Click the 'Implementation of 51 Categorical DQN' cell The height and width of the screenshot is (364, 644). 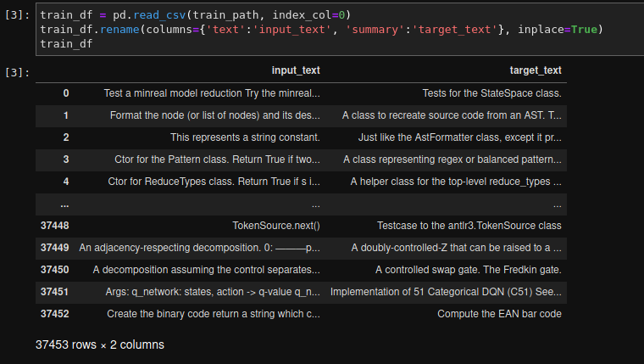coord(446,292)
